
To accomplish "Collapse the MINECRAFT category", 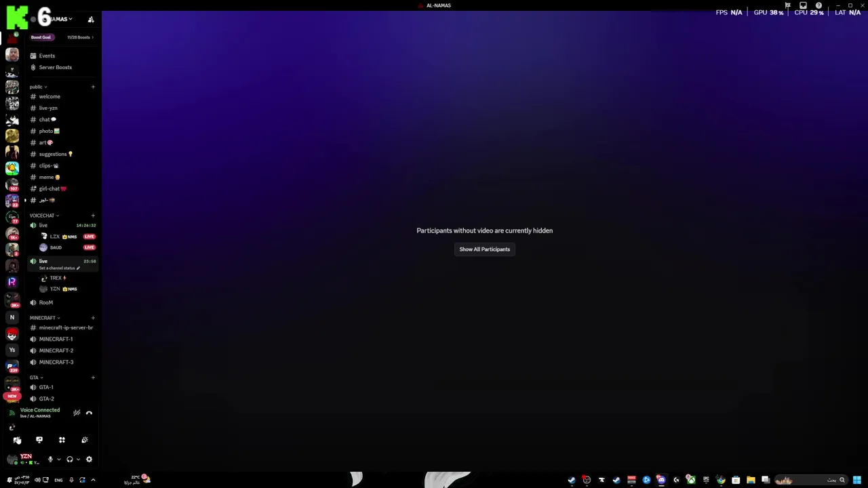I will click(45, 318).
